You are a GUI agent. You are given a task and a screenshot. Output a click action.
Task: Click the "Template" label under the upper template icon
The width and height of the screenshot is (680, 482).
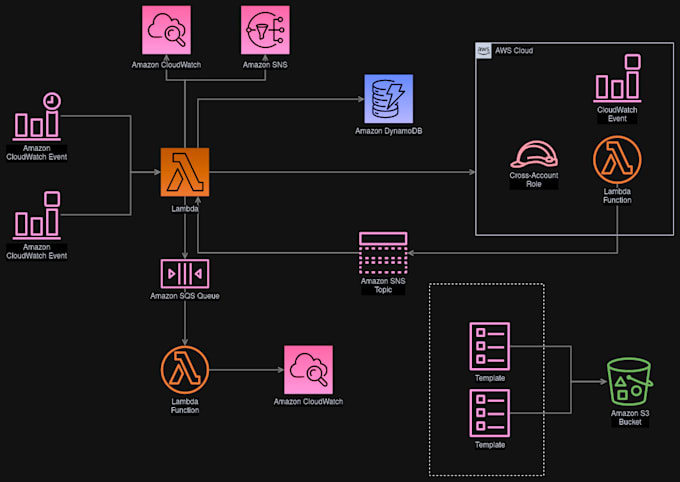490,378
